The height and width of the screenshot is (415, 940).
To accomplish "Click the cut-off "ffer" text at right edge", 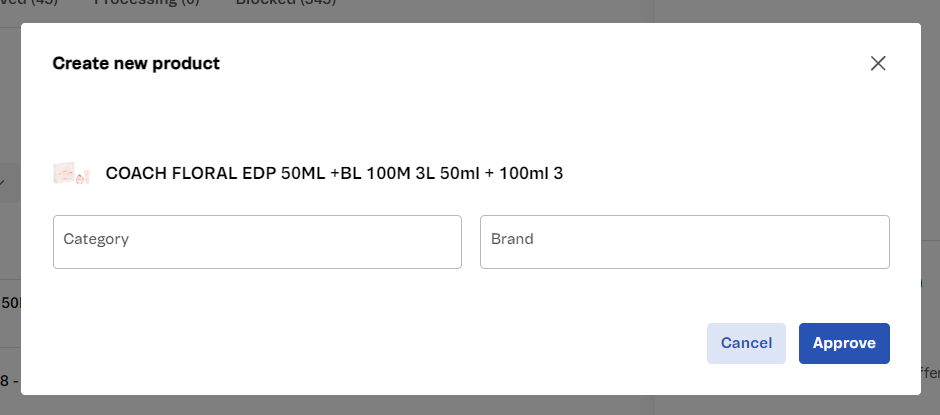I will (x=929, y=373).
